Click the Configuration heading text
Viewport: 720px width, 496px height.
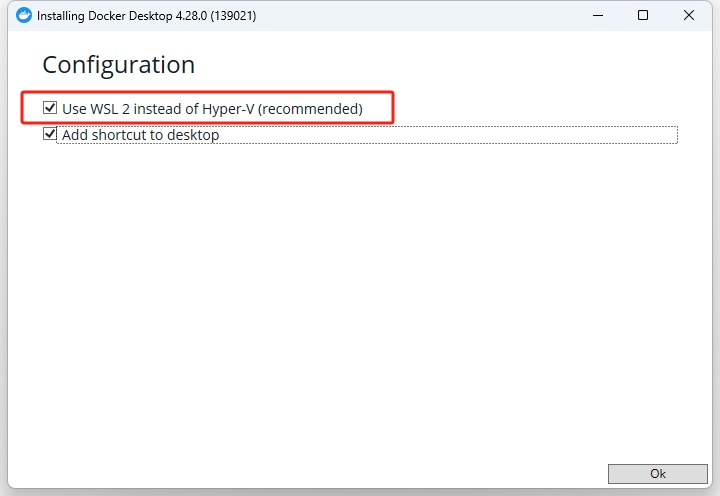coord(118,65)
